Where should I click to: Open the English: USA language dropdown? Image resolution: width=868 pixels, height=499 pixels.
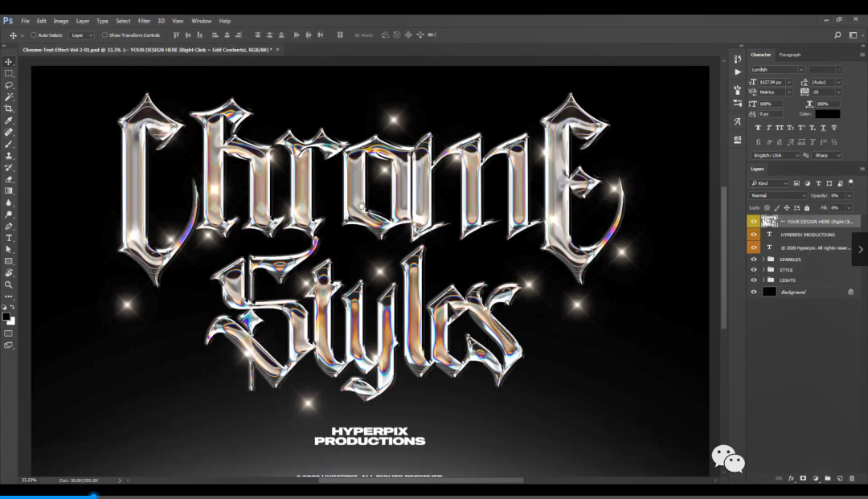tap(775, 155)
